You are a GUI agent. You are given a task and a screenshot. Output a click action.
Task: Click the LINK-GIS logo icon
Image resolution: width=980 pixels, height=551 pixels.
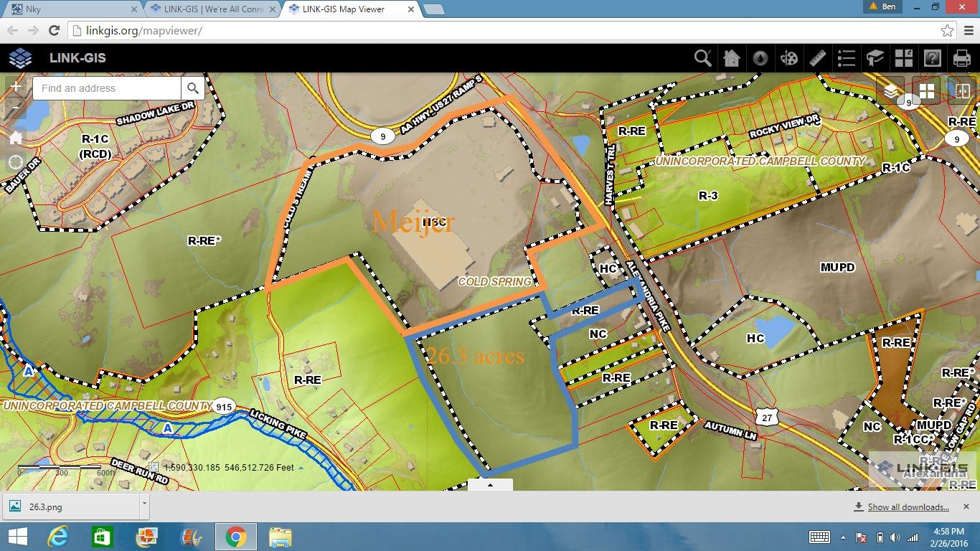pos(20,58)
